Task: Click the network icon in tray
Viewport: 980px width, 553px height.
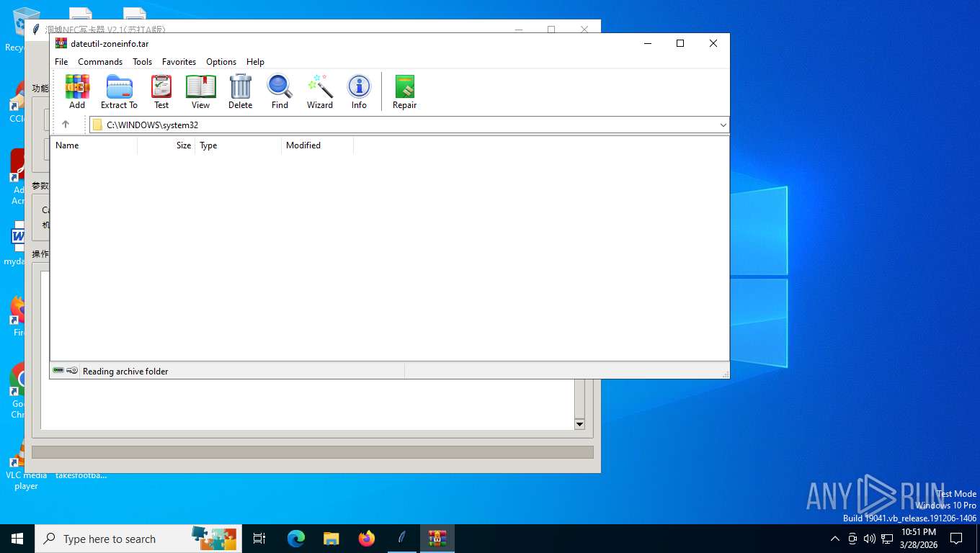Action: (887, 539)
